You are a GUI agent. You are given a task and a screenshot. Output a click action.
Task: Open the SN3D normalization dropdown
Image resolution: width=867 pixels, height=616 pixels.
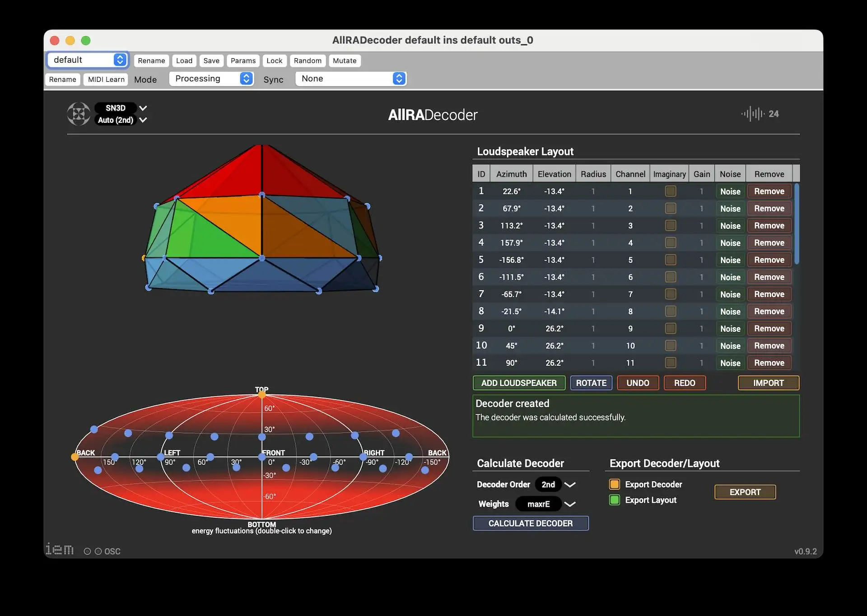coord(121,108)
